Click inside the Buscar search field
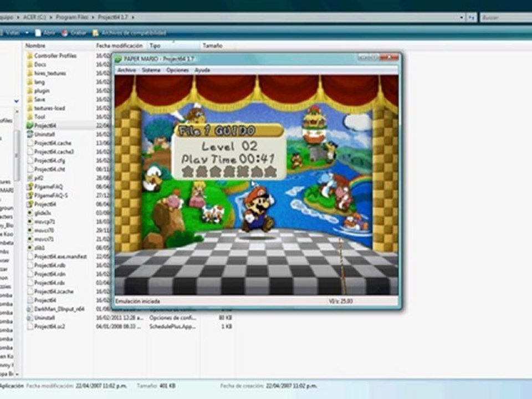Viewport: 532px width, 399px height. pyautogui.click(x=506, y=17)
